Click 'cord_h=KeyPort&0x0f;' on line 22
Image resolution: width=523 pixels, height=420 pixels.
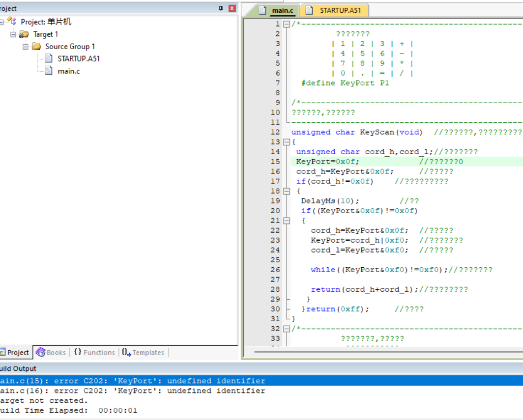click(360, 230)
